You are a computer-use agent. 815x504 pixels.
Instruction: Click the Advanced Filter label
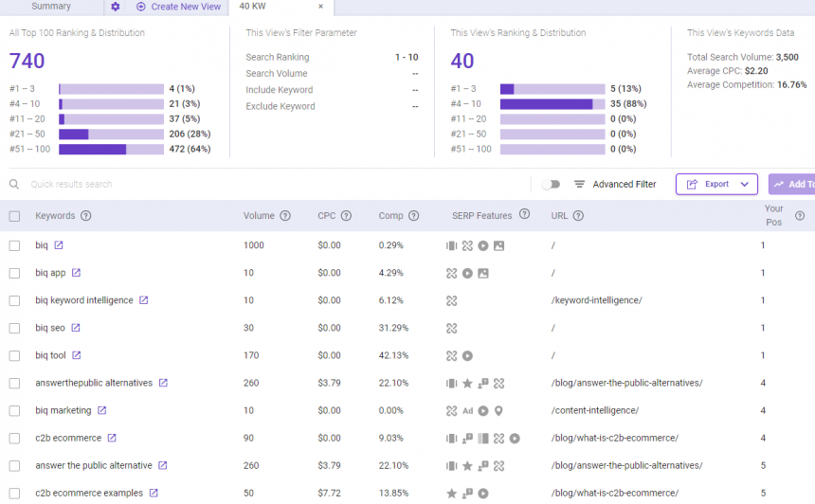coord(625,184)
